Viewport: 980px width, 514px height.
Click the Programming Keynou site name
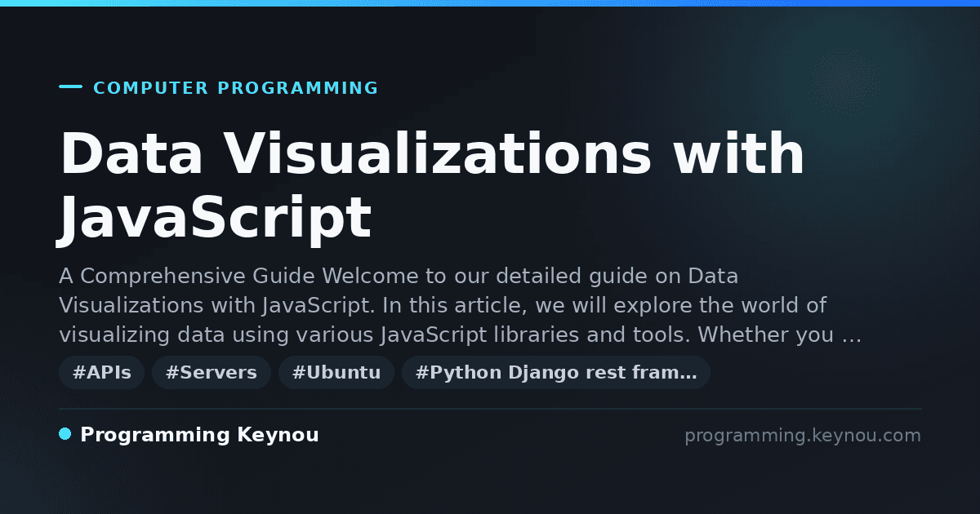[x=199, y=435]
